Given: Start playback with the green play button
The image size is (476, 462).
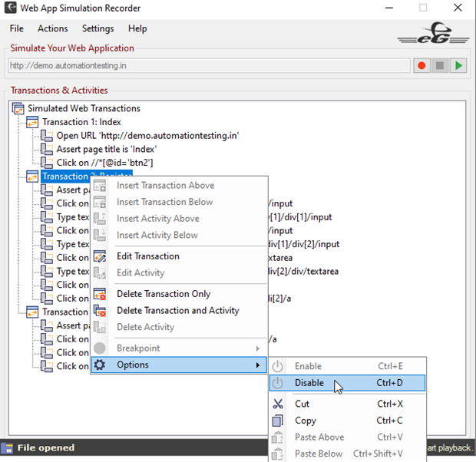Looking at the screenshot, I should [x=458, y=65].
